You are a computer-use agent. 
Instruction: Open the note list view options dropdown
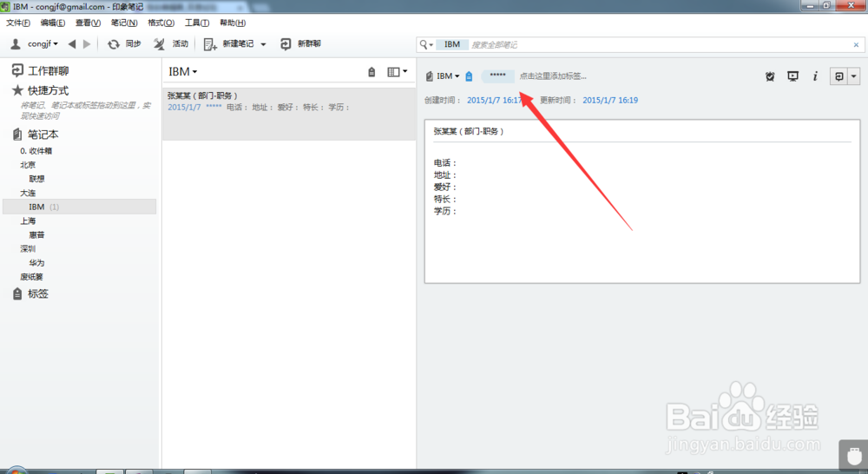pyautogui.click(x=397, y=72)
